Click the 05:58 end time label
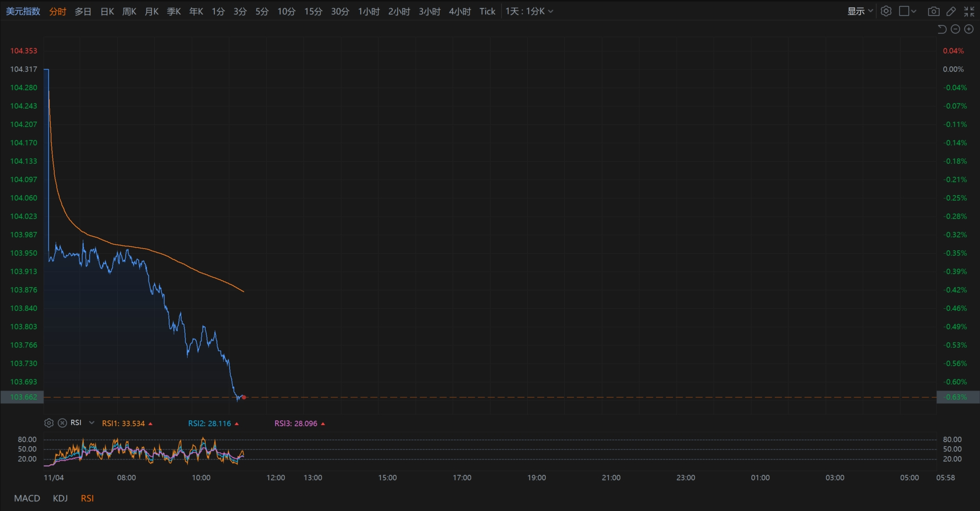Screen dimensions: 980x511 click(x=946, y=478)
